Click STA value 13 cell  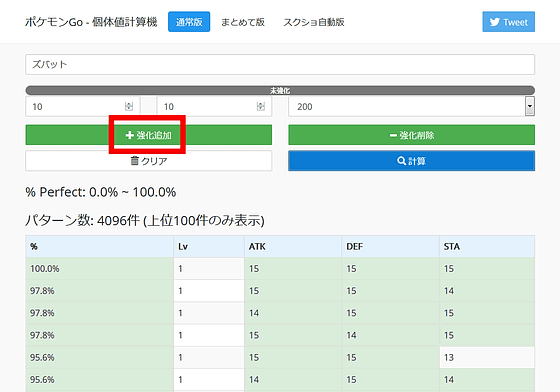coord(487,357)
